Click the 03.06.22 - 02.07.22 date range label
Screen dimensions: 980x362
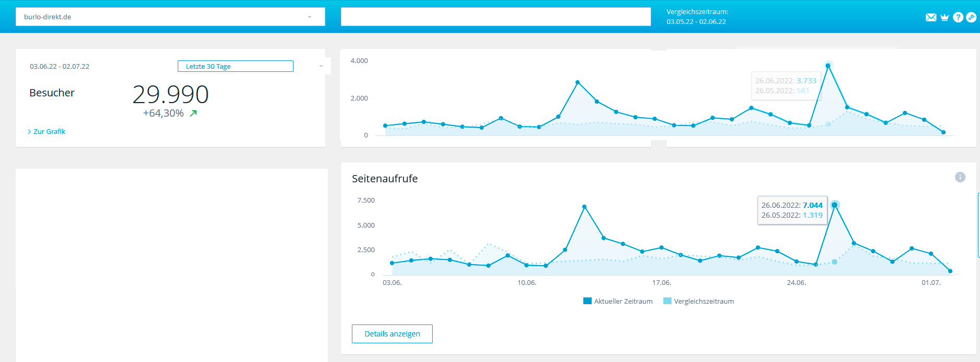pos(59,67)
